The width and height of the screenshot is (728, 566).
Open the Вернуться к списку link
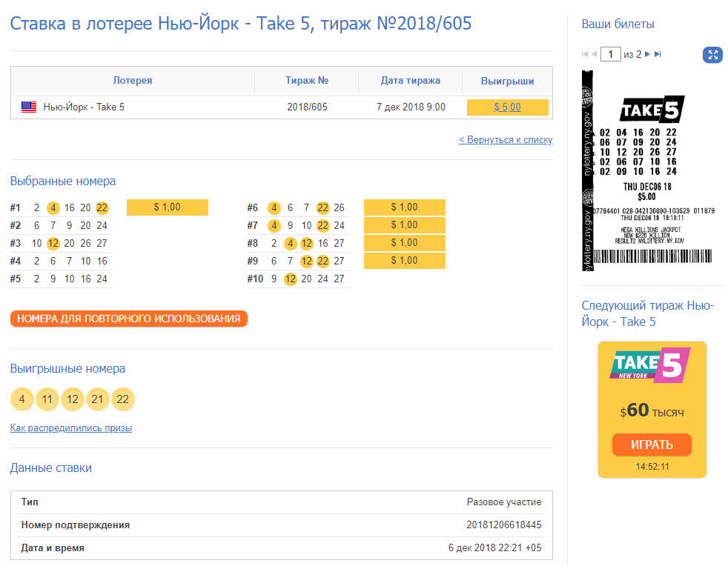[506, 139]
